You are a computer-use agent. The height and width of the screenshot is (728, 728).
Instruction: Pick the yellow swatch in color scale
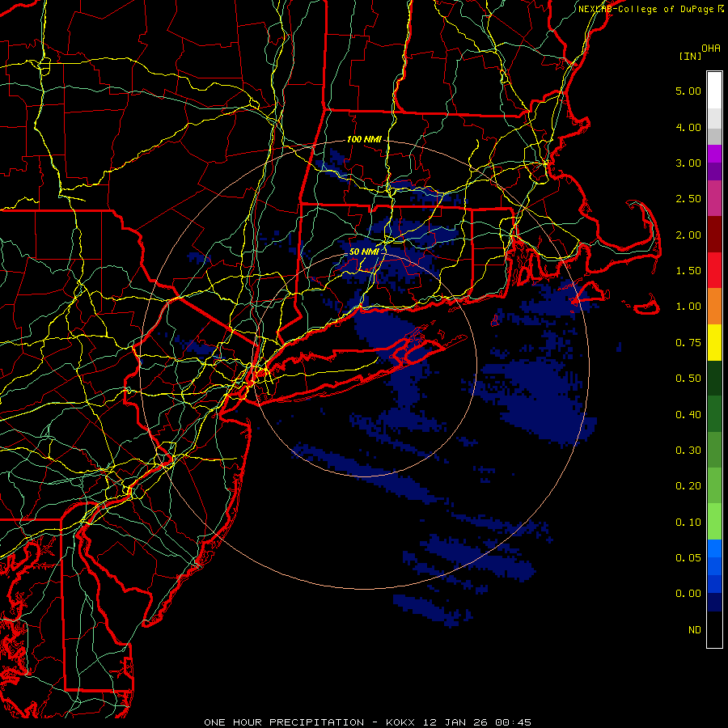pos(714,342)
